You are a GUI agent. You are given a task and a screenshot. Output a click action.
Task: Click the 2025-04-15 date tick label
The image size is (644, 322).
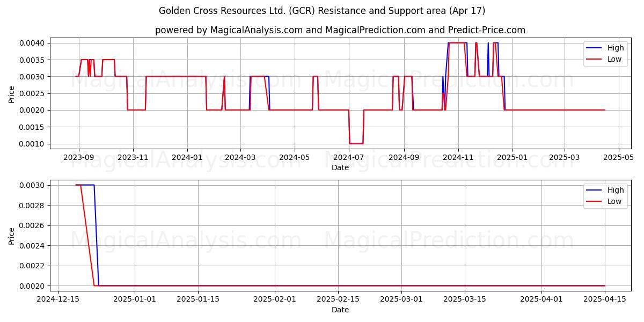coord(605,301)
